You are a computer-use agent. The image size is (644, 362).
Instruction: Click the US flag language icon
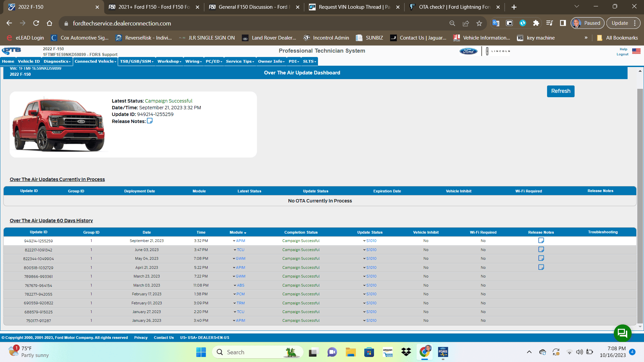(x=636, y=51)
